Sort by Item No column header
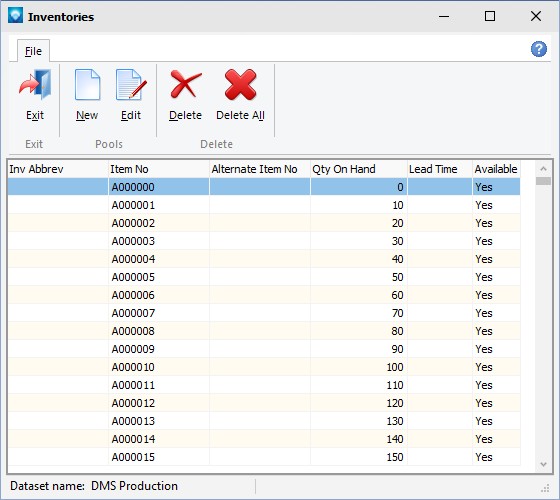 coord(159,169)
